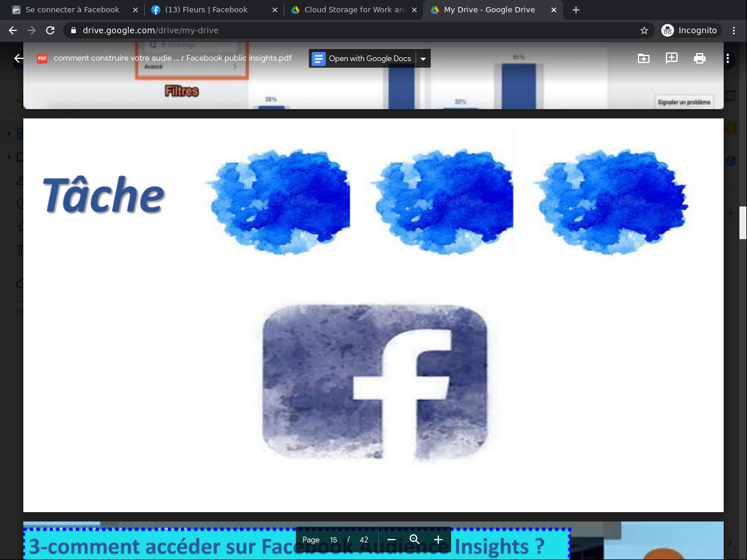Select the page number field showing 15
Viewport: 747px width, 560px height.
(x=334, y=540)
